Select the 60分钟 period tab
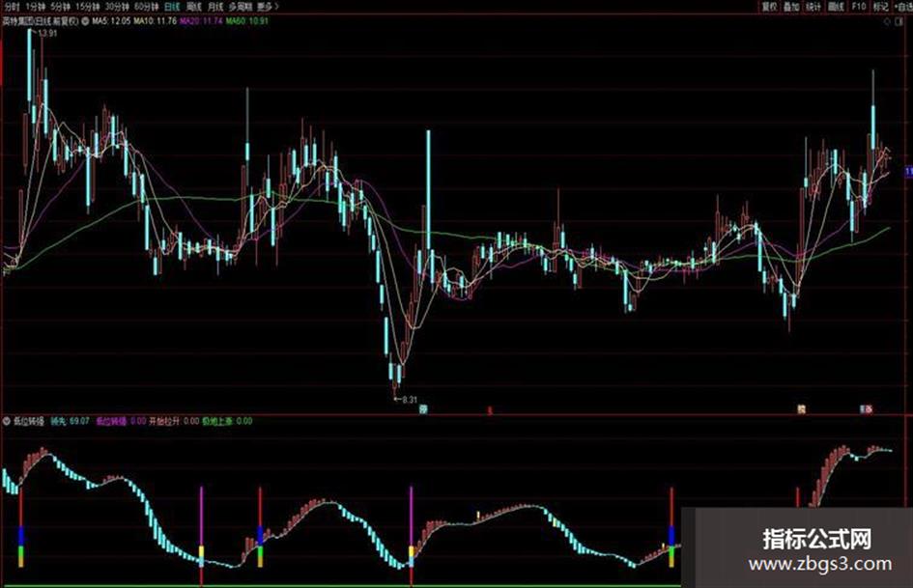Image resolution: width=913 pixels, height=588 pixels. [x=146, y=7]
